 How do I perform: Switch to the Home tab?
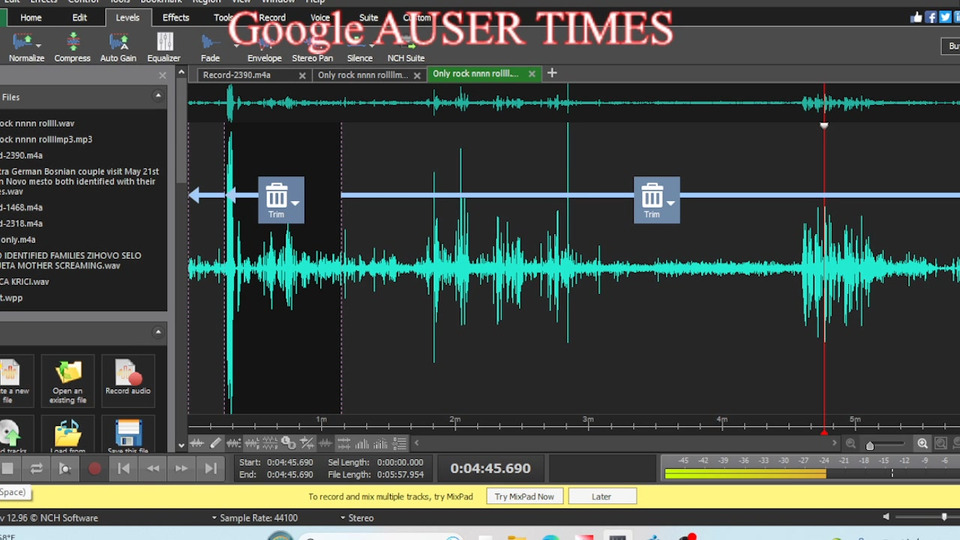[31, 18]
